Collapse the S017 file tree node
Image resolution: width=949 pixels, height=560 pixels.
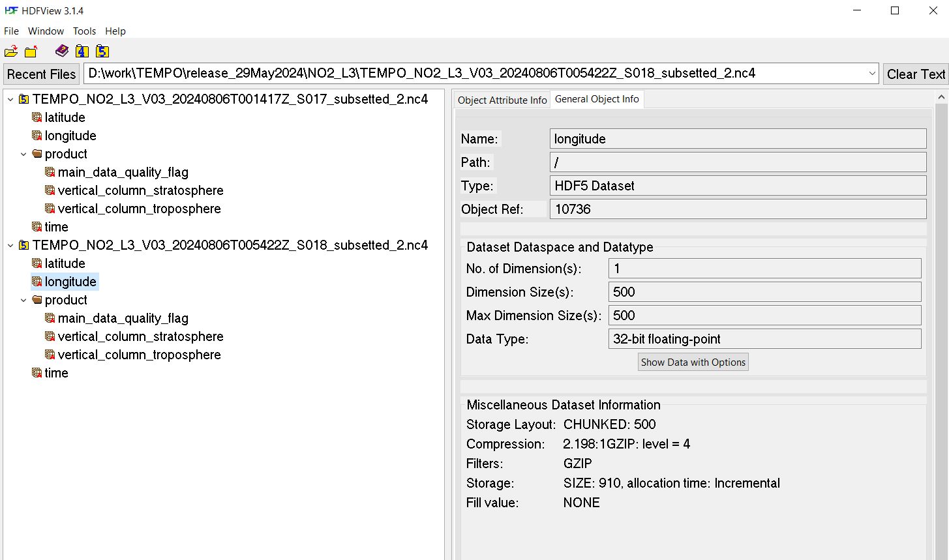coord(10,100)
